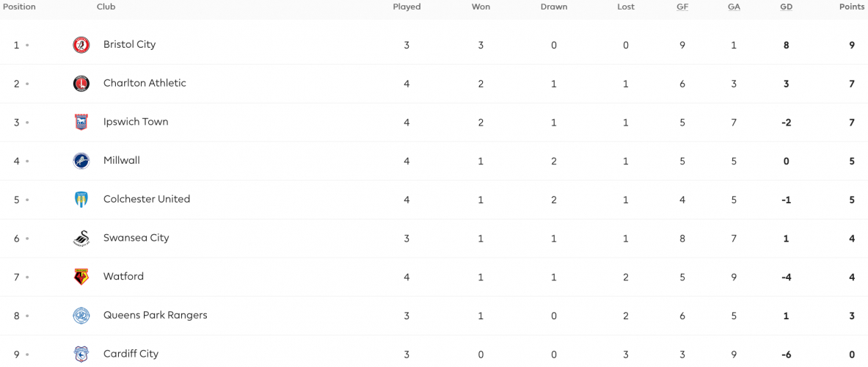The image size is (868, 367).
Task: Click the Millwall lion badge
Action: pyautogui.click(x=81, y=161)
